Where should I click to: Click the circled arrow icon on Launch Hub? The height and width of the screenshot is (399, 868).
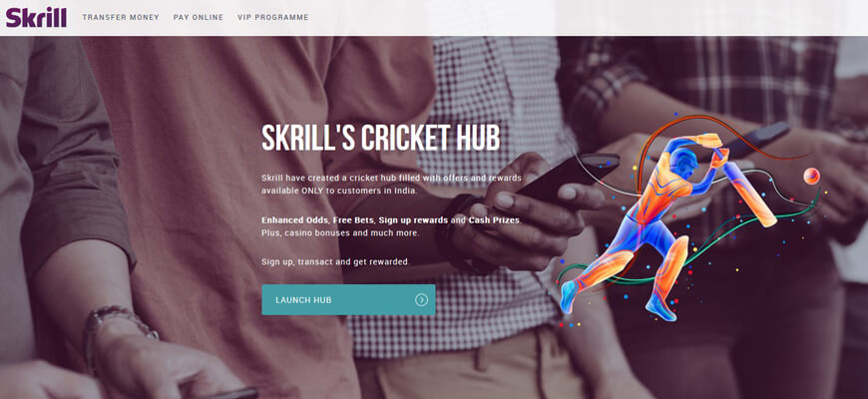click(421, 300)
